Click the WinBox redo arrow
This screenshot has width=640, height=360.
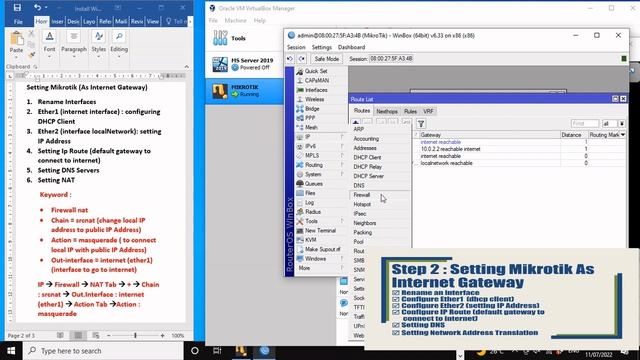click(x=302, y=59)
